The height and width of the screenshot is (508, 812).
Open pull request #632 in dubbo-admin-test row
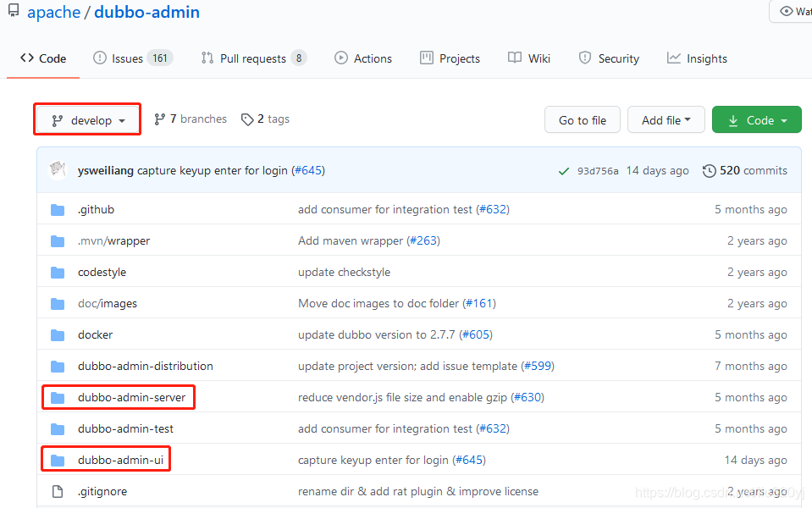coord(493,428)
